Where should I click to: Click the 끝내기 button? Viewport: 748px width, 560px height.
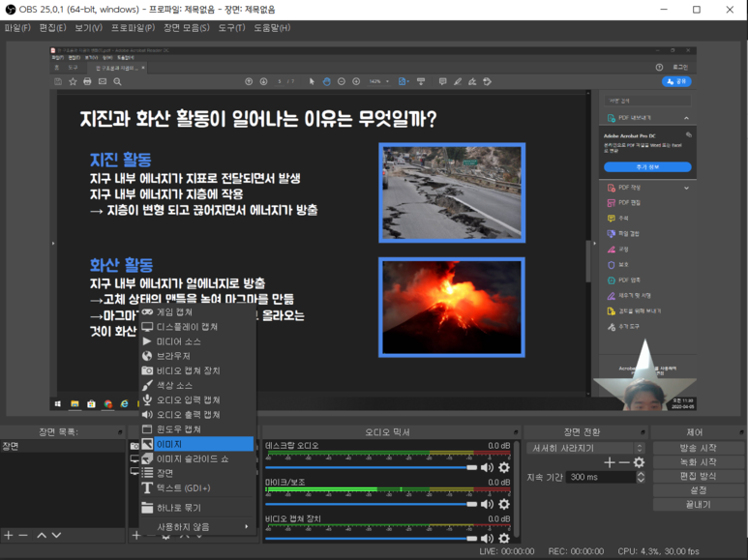[x=699, y=504]
